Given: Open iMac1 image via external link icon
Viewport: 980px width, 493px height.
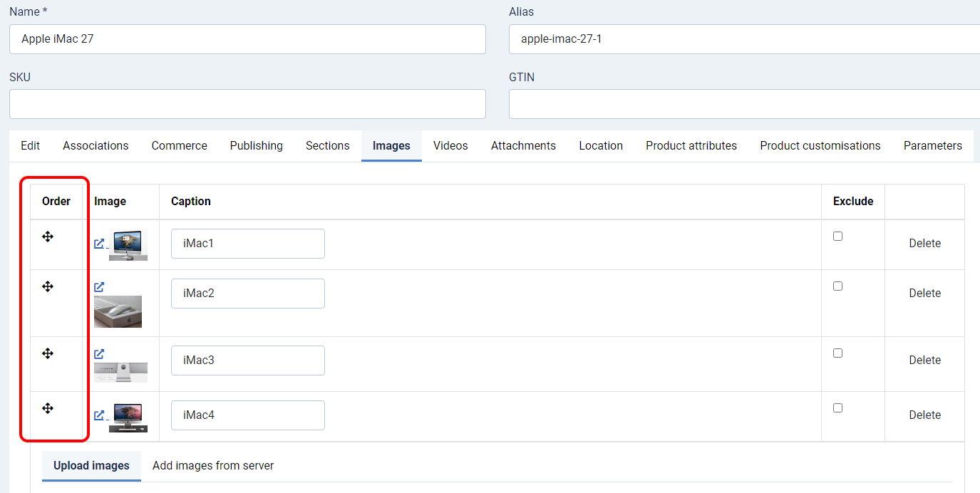Looking at the screenshot, I should tap(99, 244).
